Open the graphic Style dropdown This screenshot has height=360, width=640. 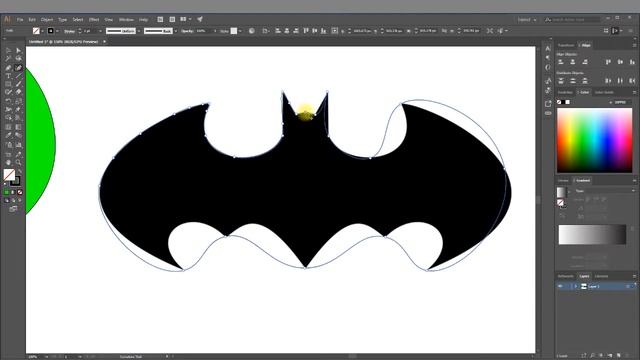coord(240,31)
